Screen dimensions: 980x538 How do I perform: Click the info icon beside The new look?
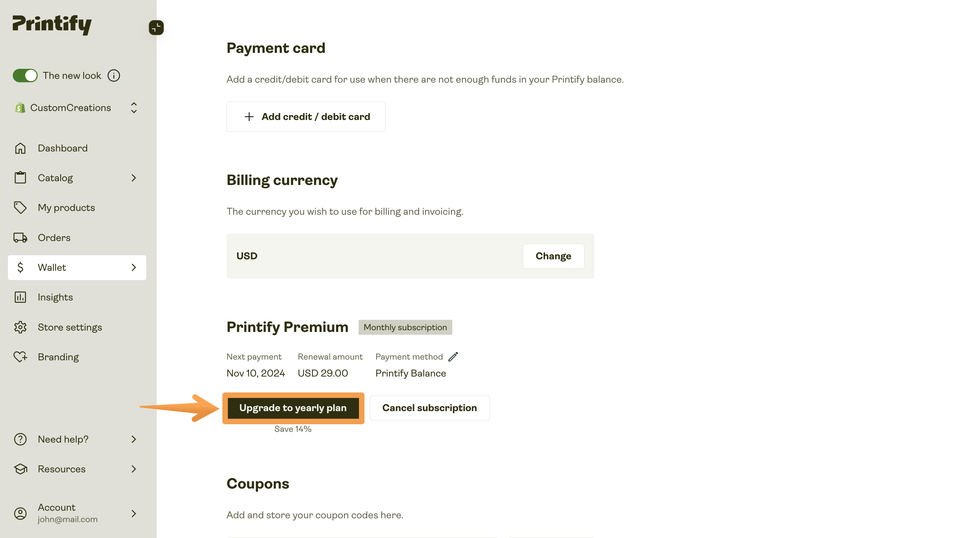coord(114,75)
